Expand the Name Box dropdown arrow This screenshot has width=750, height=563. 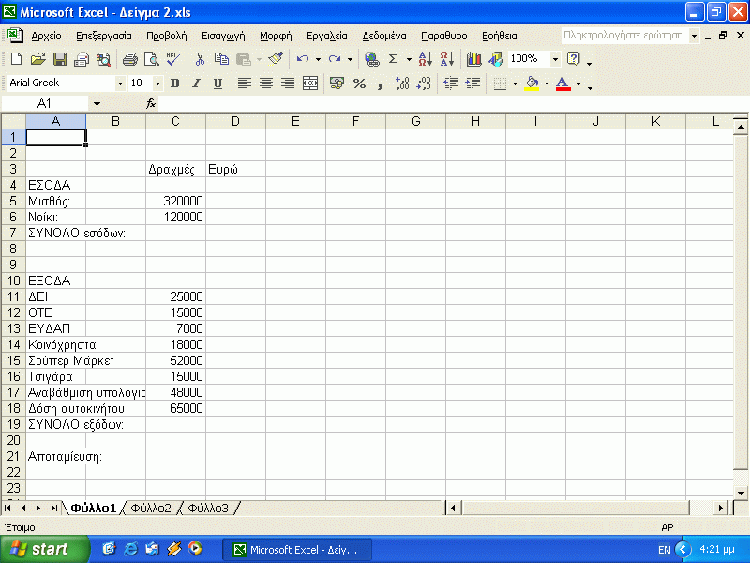(x=97, y=103)
